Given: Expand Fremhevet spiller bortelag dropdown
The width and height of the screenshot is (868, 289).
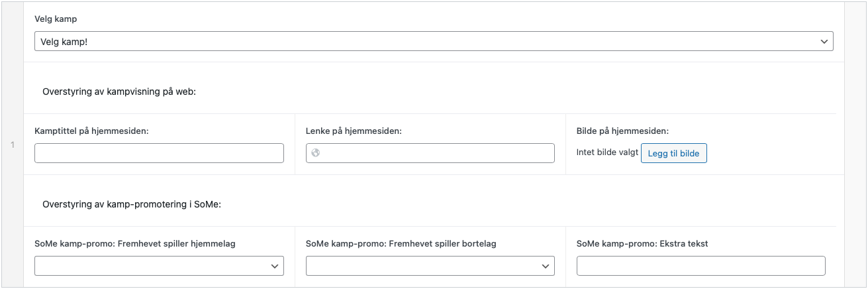Looking at the screenshot, I should point(430,266).
